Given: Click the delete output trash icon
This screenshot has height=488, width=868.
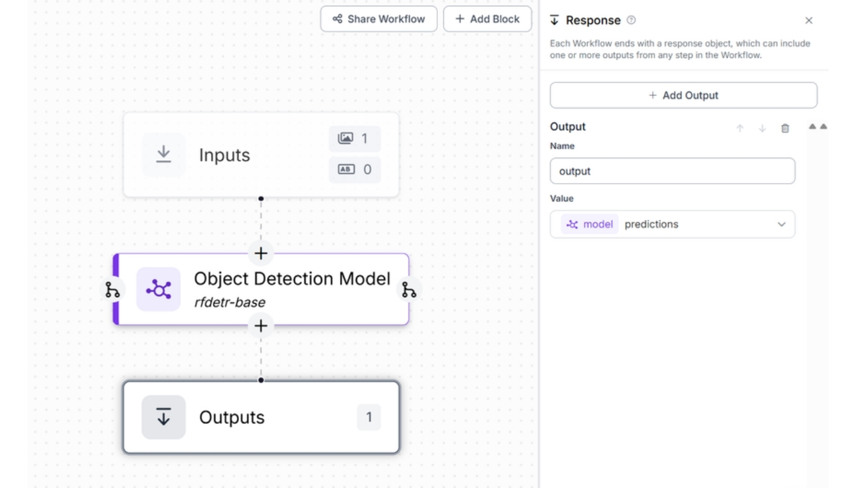Looking at the screenshot, I should point(785,128).
